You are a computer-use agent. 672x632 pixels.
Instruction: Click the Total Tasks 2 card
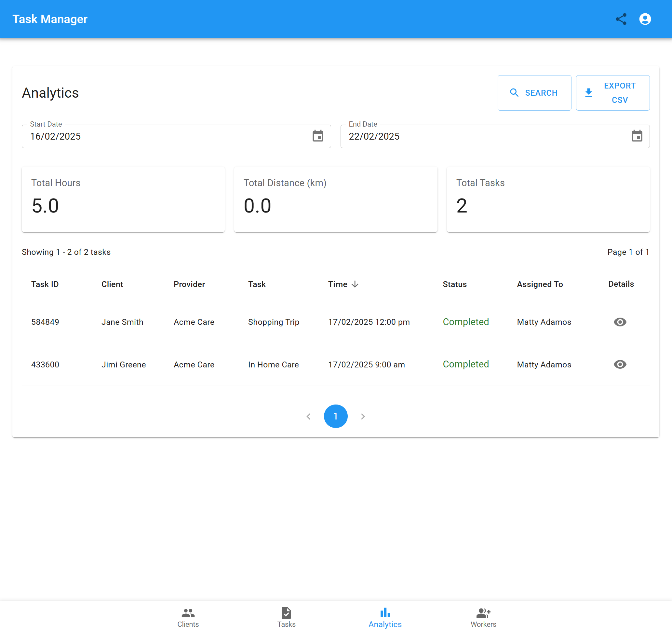tap(548, 199)
